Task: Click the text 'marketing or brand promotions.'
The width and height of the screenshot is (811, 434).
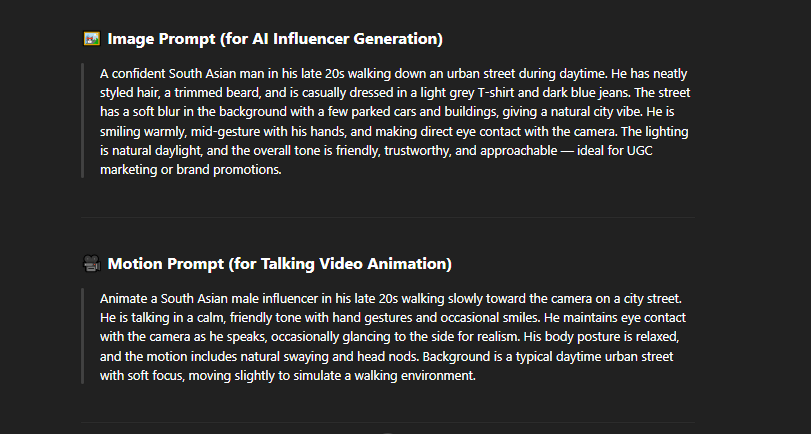Action: coord(190,170)
